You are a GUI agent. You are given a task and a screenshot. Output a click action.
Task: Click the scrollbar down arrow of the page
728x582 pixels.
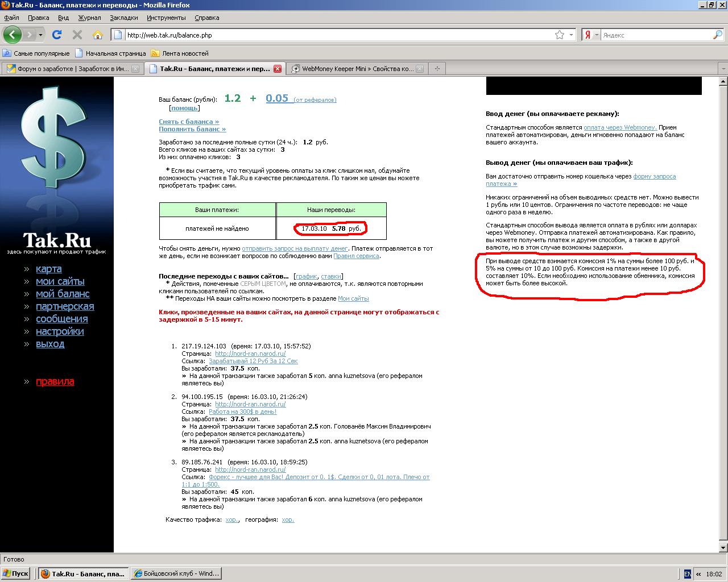pos(723,548)
